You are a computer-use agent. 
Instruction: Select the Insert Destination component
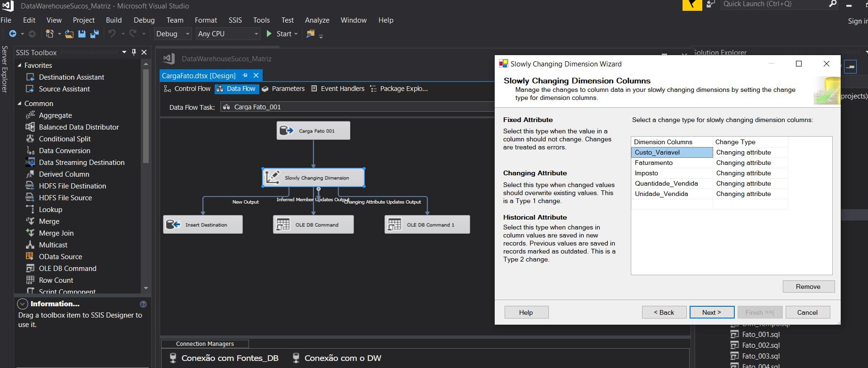pos(203,224)
